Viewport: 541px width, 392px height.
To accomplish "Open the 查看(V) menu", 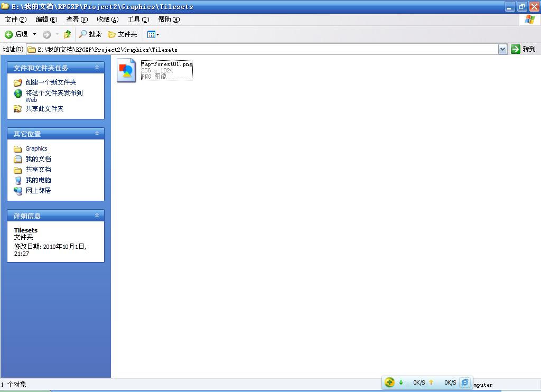I will pyautogui.click(x=77, y=20).
